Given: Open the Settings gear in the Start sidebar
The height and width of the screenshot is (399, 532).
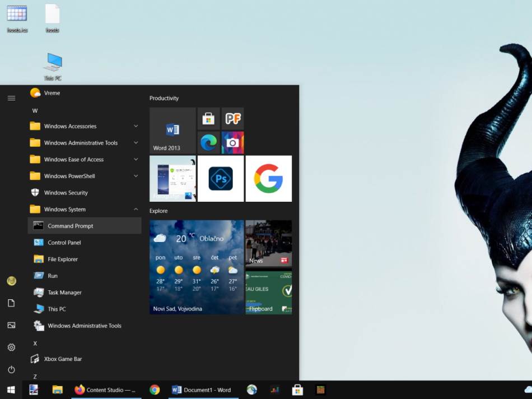Looking at the screenshot, I should click(11, 347).
